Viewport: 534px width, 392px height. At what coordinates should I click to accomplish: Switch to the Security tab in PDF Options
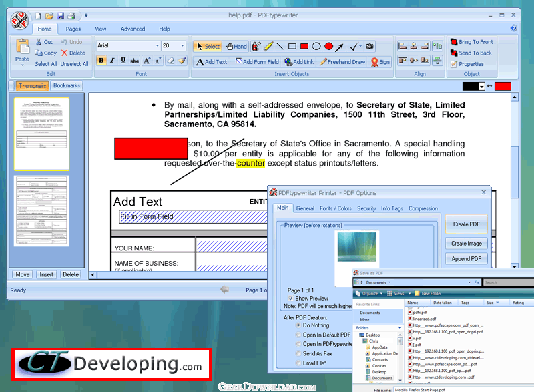click(x=366, y=208)
